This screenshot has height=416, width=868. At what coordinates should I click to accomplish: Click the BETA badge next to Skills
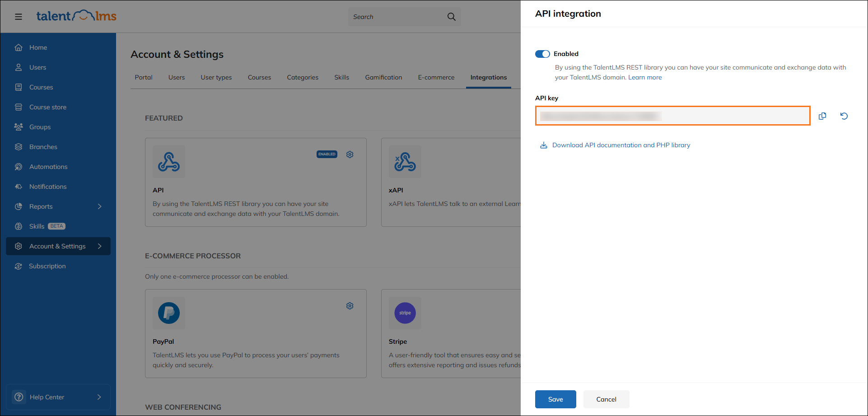pyautogui.click(x=57, y=226)
